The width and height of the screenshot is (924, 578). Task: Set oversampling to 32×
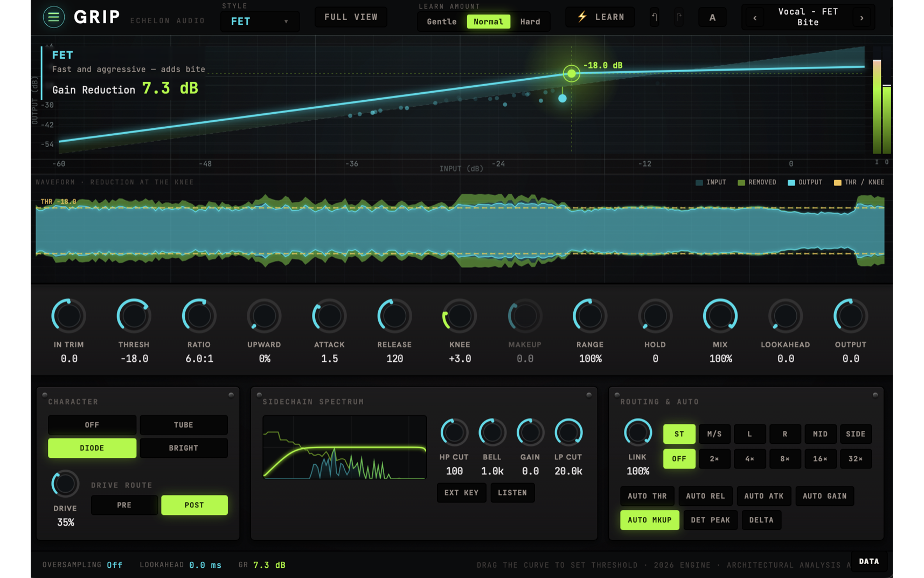click(x=856, y=459)
